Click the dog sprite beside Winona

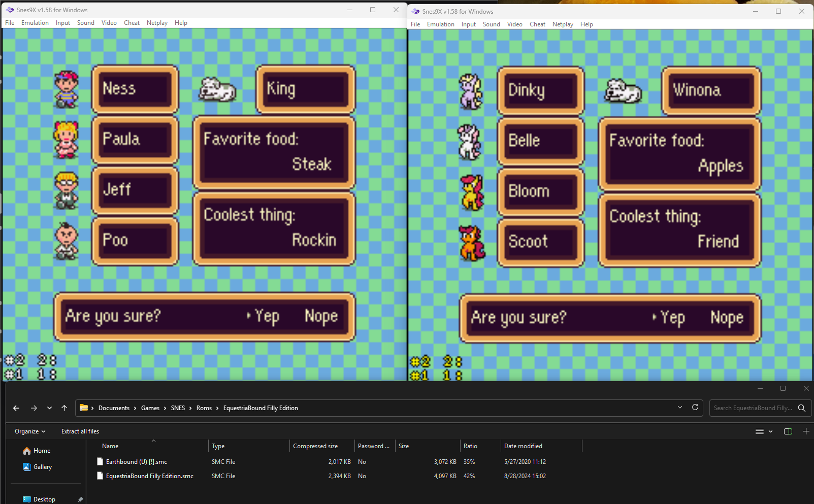coord(623,91)
